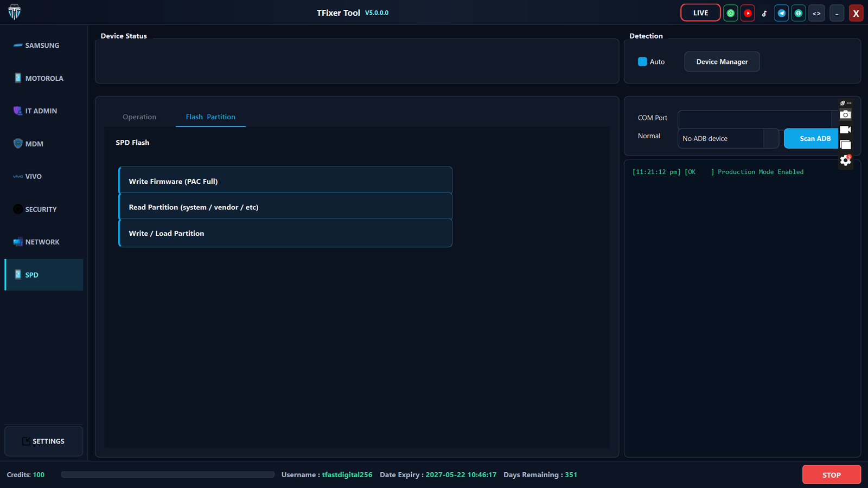Viewport: 868px width, 488px height.
Task: Click the Days Remaining : 351 text
Action: point(540,474)
